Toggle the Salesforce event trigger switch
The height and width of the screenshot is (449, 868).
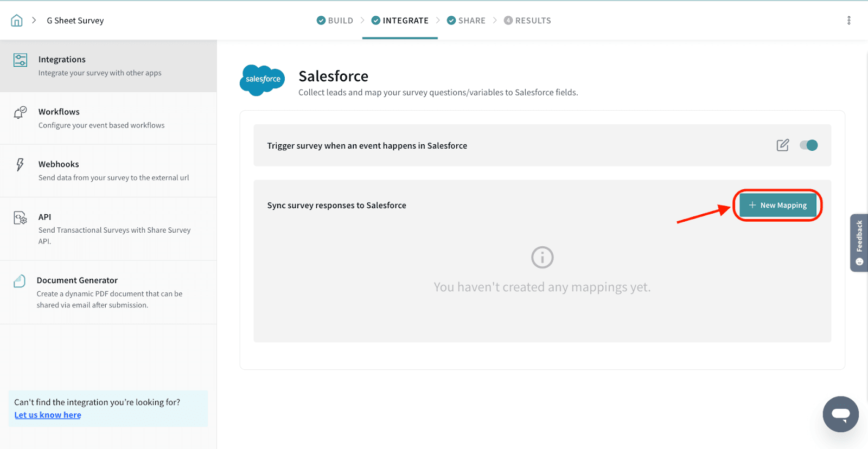pos(808,145)
